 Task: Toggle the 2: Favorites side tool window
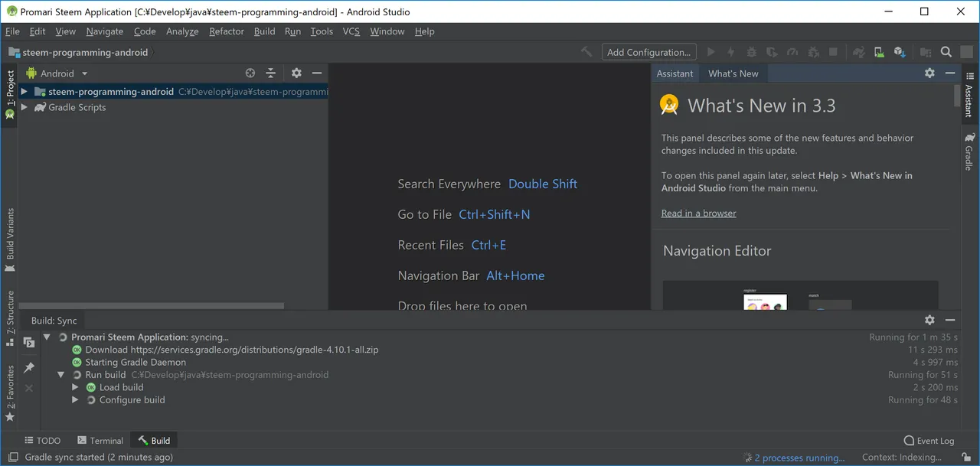pyautogui.click(x=10, y=393)
